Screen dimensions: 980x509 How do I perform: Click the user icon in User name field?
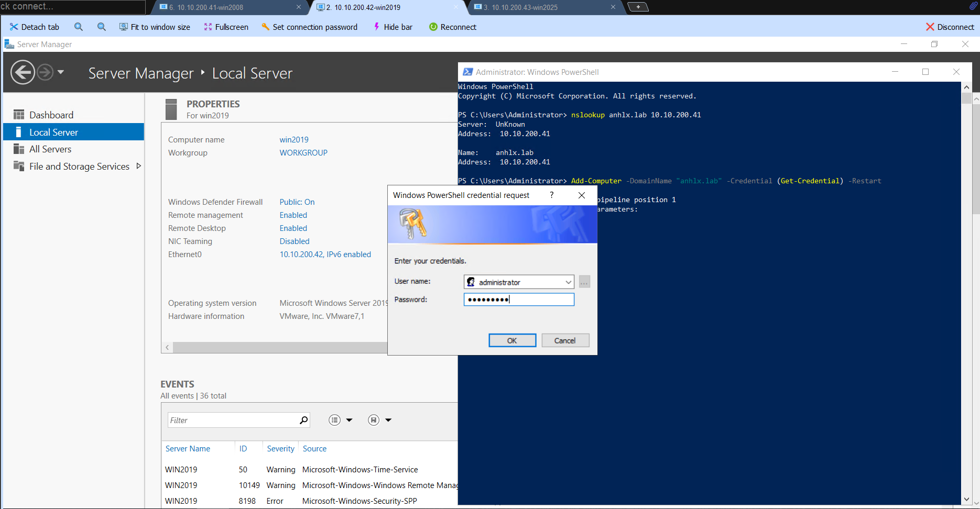pyautogui.click(x=471, y=282)
